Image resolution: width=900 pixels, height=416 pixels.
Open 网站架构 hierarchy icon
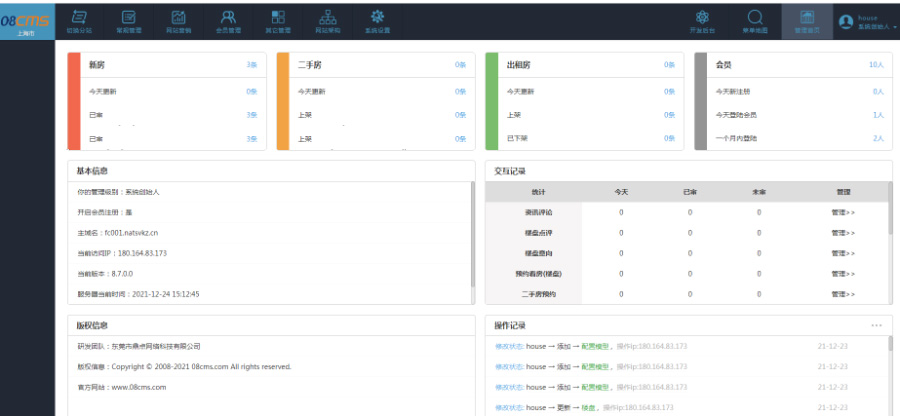point(327,20)
